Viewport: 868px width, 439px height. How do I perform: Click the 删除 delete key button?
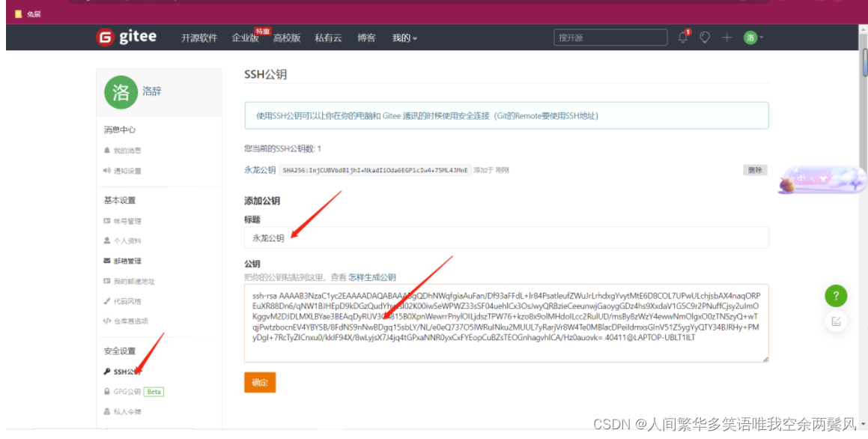point(754,170)
